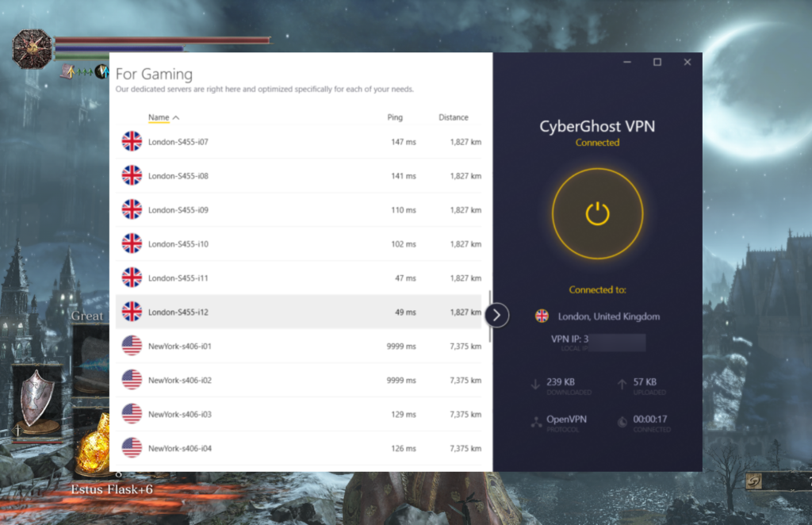Click the UK flag beside London, United Kingdom

(542, 316)
